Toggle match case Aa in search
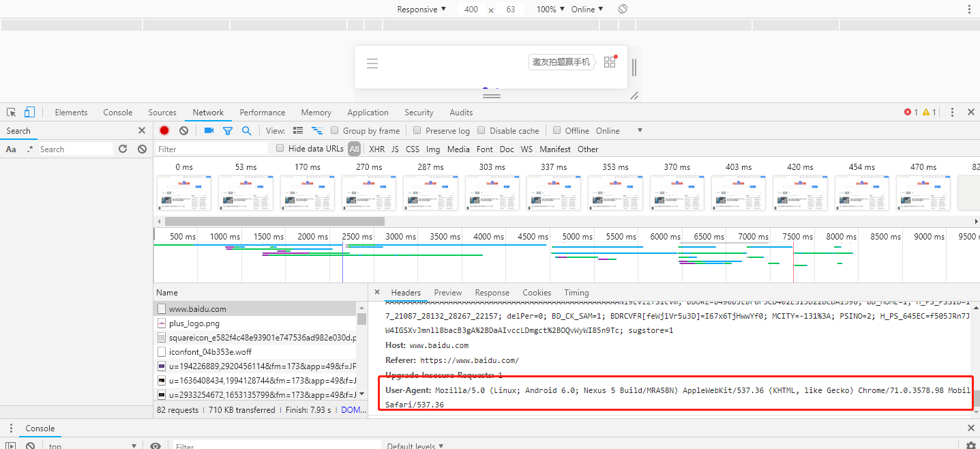 click(x=11, y=149)
